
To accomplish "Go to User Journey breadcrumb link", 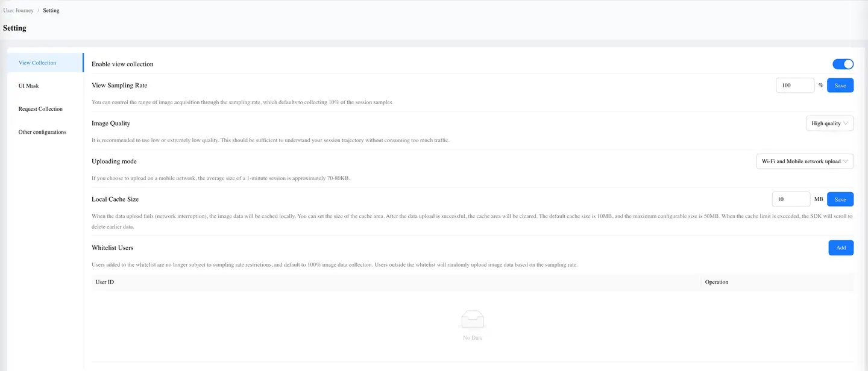I will (x=18, y=10).
